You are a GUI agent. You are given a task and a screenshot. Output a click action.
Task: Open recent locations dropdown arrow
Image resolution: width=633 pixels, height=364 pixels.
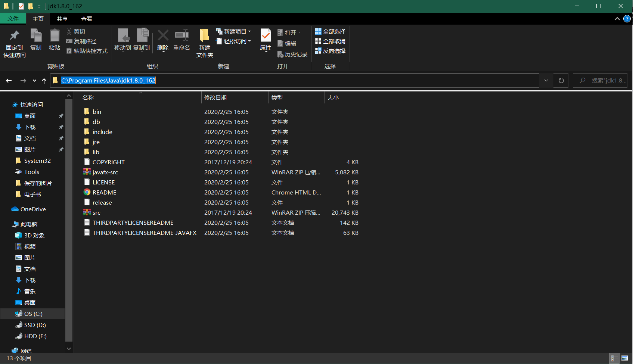click(34, 81)
